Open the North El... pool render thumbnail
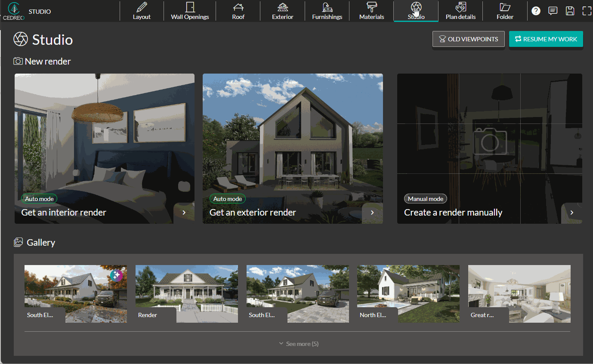The image size is (593, 364). pos(408,294)
